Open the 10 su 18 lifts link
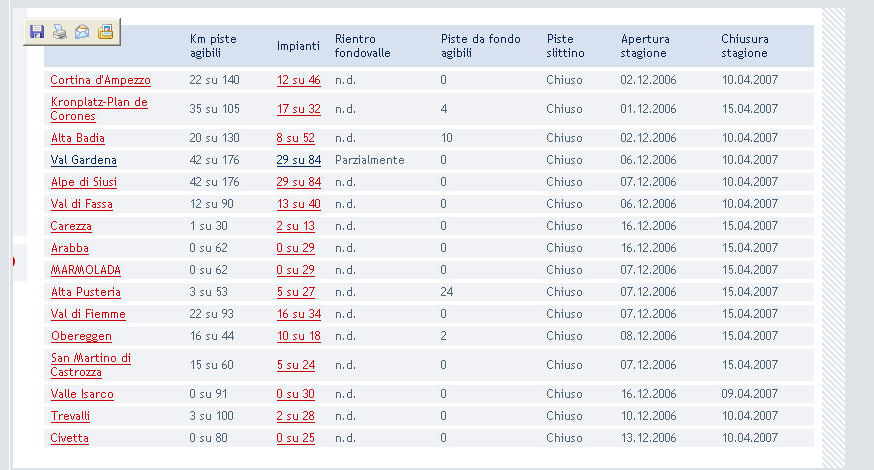Screen dimensions: 874x470 299,336
